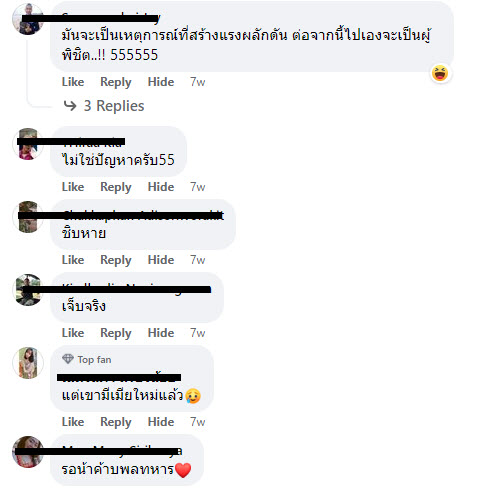
Task: Like the เจ็บจริง comment
Action: point(73,333)
